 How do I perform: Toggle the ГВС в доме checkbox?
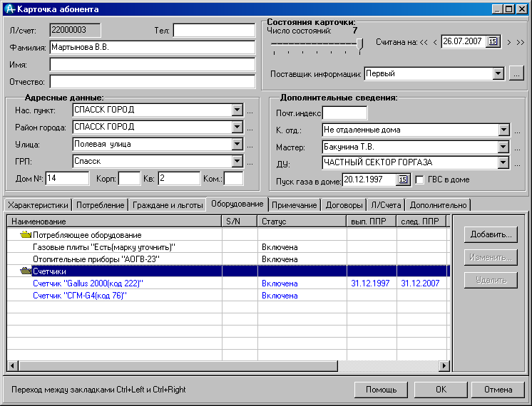pos(420,179)
